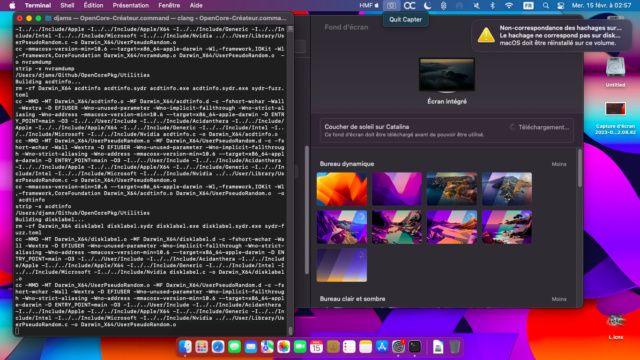Click the 'Fond d'écran' pane title

pyautogui.click(x=346, y=27)
